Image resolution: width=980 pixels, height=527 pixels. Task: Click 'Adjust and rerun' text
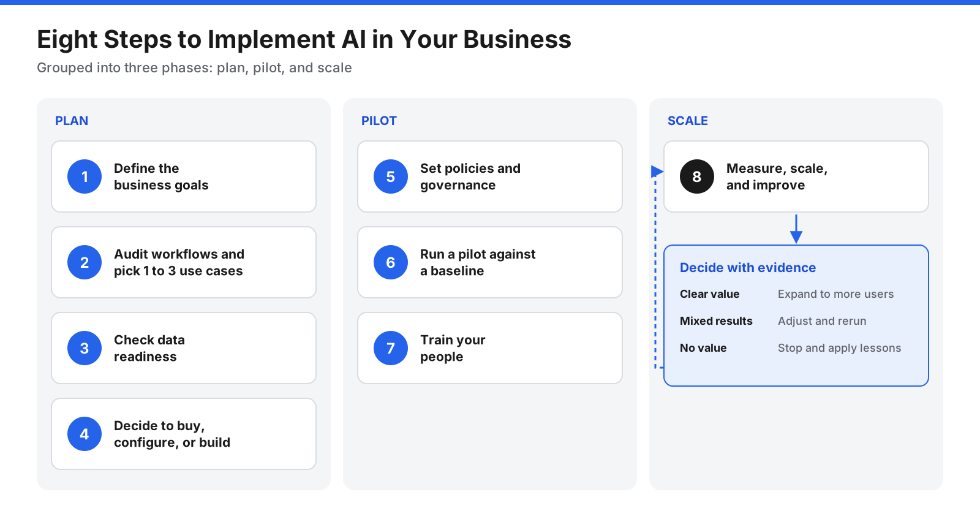pos(822,321)
